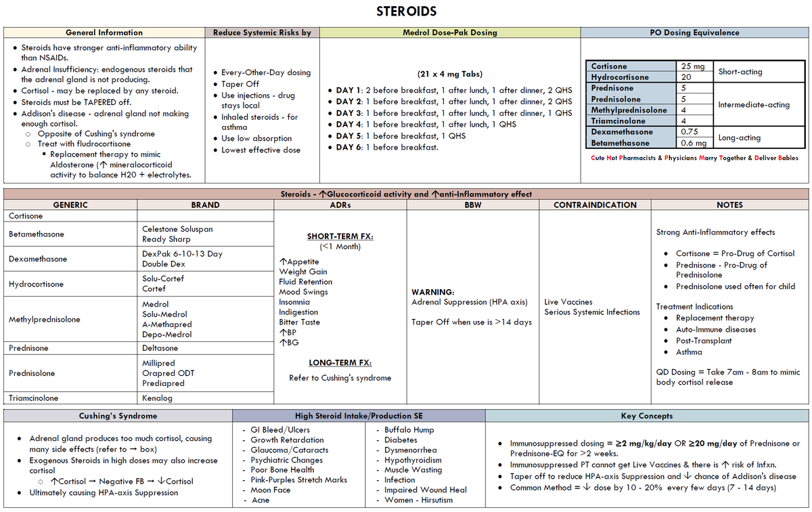This screenshot has height=512, width=812.
Task: Select DexPak 6-10-13 Day brand entry
Action: tap(182, 254)
